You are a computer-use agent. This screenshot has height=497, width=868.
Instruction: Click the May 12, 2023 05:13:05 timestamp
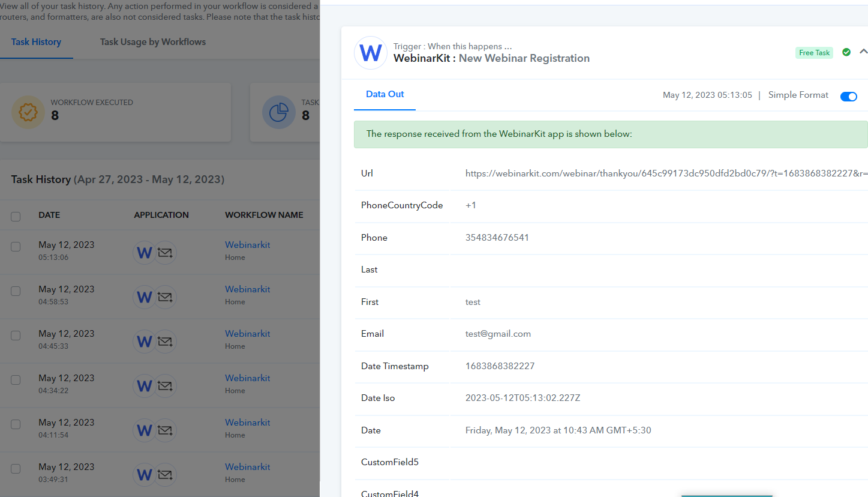pos(707,95)
